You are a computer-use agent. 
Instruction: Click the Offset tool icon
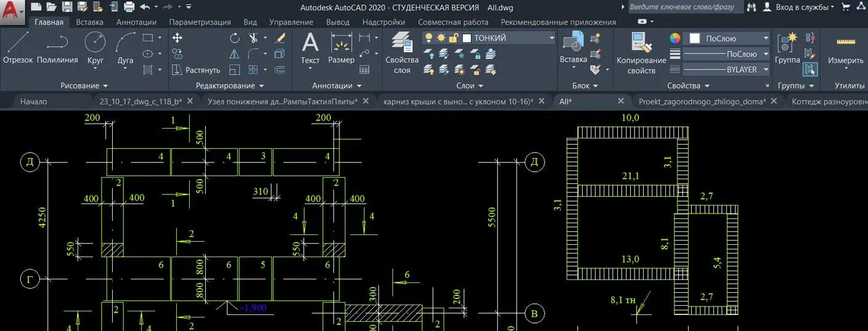[280, 70]
